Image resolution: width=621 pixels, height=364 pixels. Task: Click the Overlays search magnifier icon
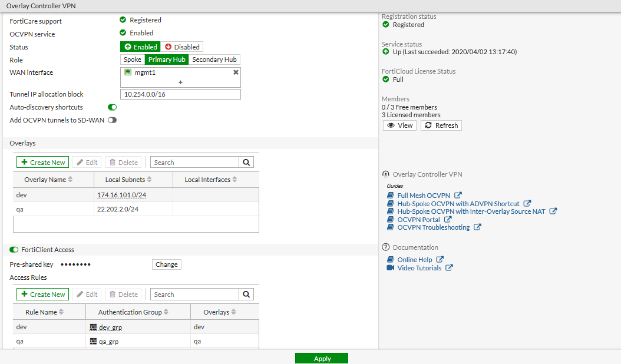click(247, 163)
